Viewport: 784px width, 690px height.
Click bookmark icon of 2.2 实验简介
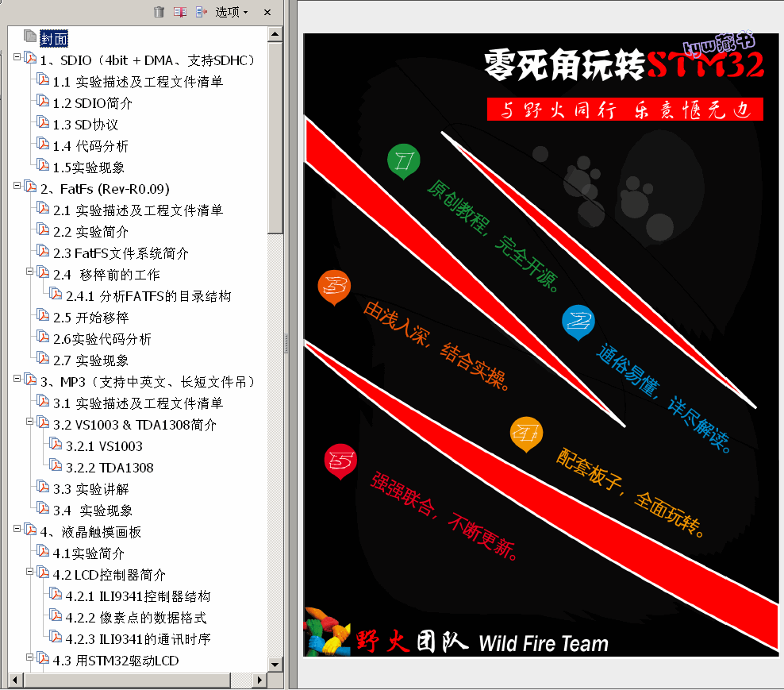coord(44,229)
